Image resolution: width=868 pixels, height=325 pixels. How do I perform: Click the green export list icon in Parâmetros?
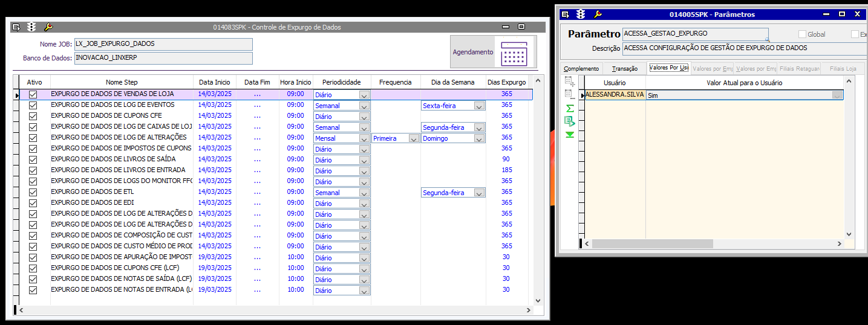coord(569,121)
